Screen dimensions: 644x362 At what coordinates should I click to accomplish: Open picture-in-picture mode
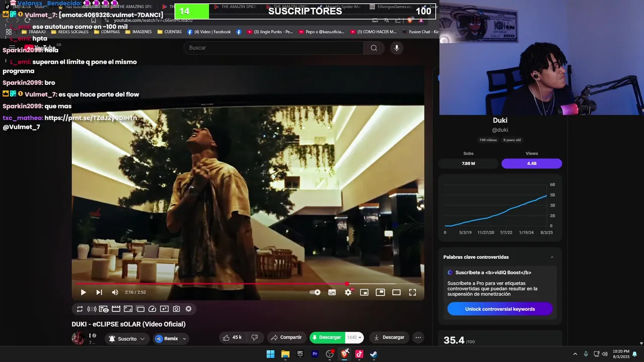point(380,292)
